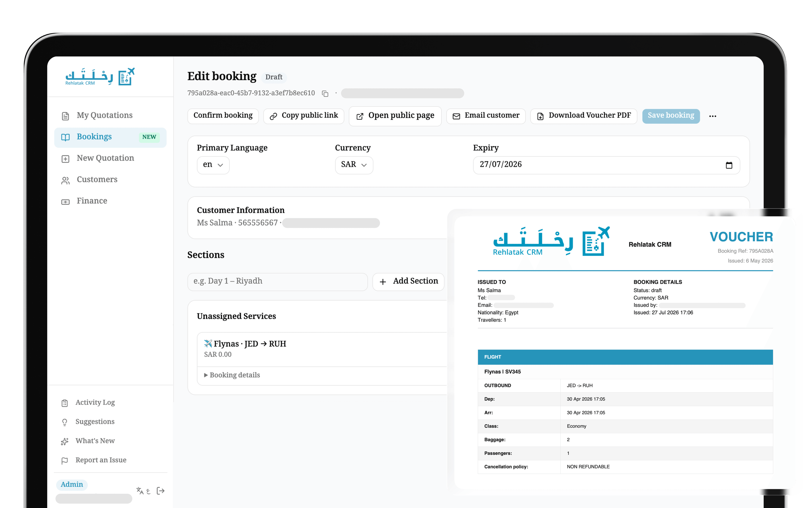View the Activity Log
Screen dimensions: 812x508
click(110, 403)
